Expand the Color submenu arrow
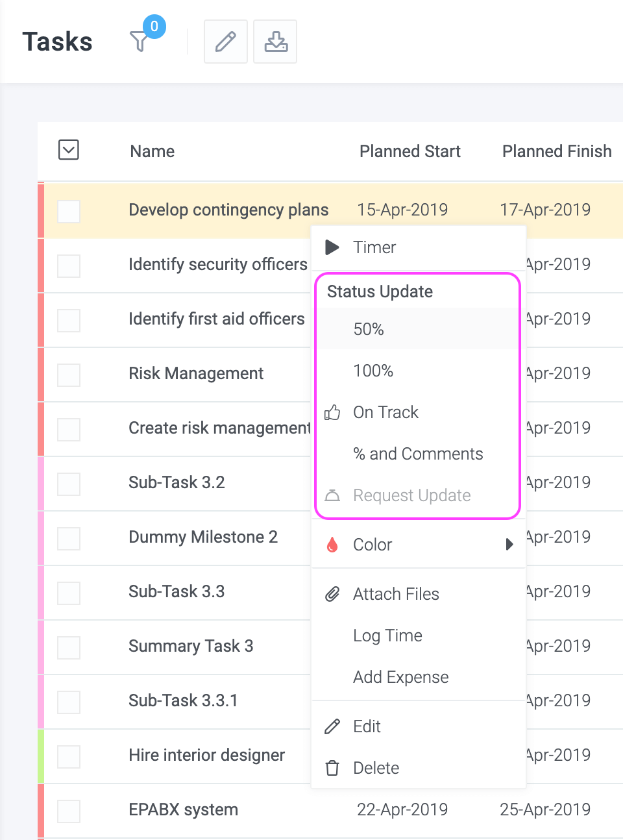Screen dimensions: 623x840 point(509,545)
